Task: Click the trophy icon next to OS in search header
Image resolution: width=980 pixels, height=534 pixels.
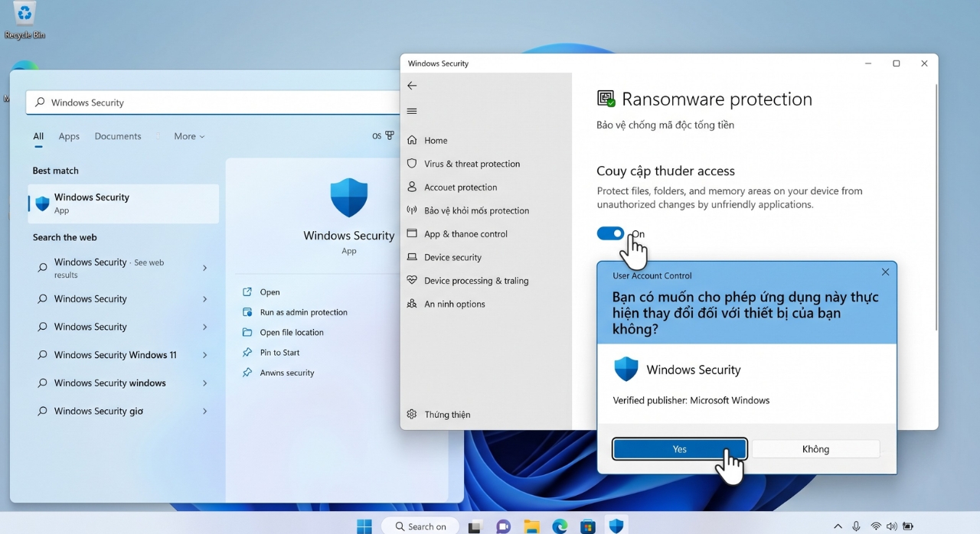Action: tap(390, 135)
